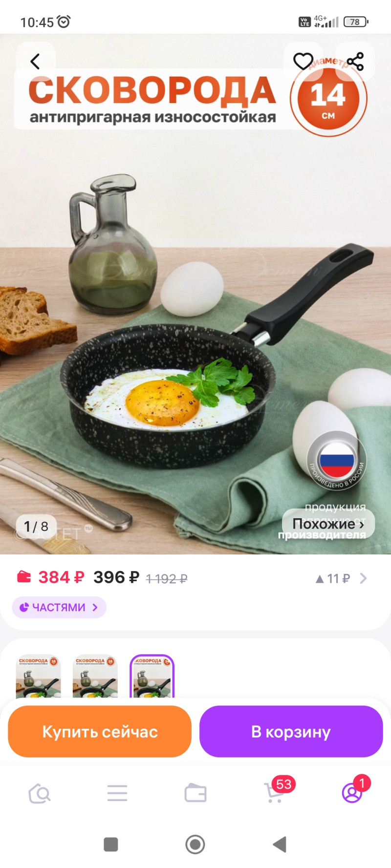Screen dimensions: 391x868
Task: Open the wallet icon in bottom bar
Action: pos(195,793)
